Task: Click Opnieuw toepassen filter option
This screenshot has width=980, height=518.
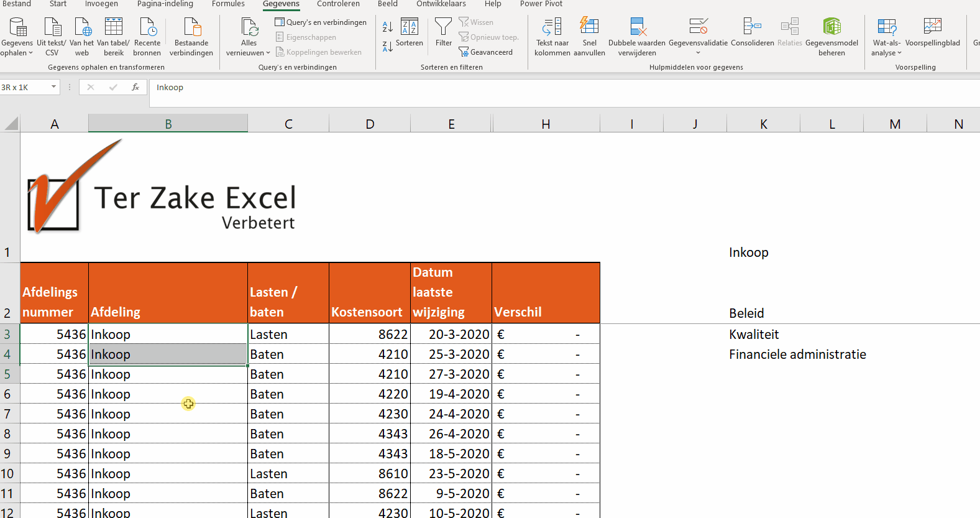Action: click(488, 37)
